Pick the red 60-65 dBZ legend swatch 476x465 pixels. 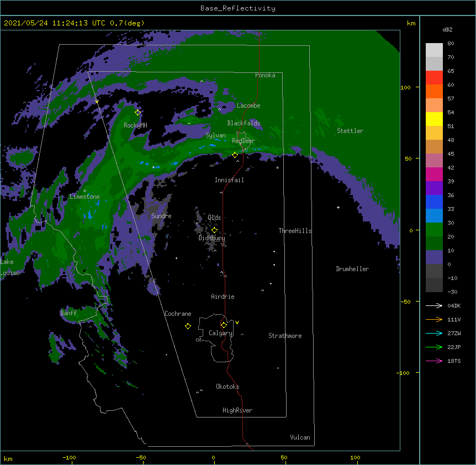434,78
